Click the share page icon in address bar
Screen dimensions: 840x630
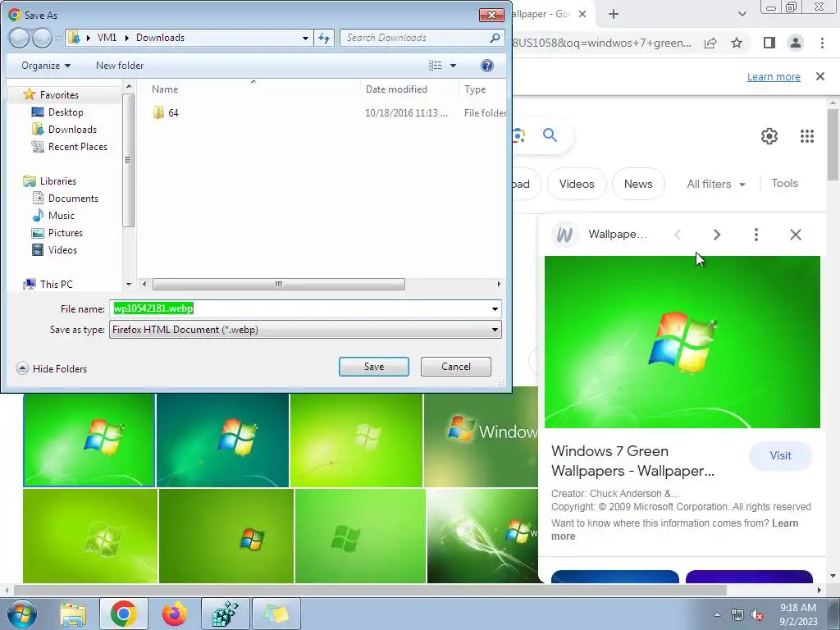pyautogui.click(x=710, y=43)
